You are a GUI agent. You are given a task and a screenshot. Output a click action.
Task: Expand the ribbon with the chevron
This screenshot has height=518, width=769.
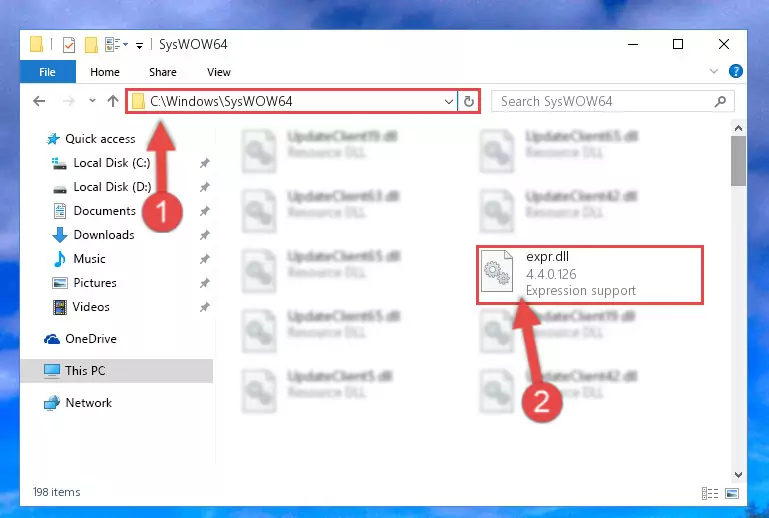pos(714,72)
